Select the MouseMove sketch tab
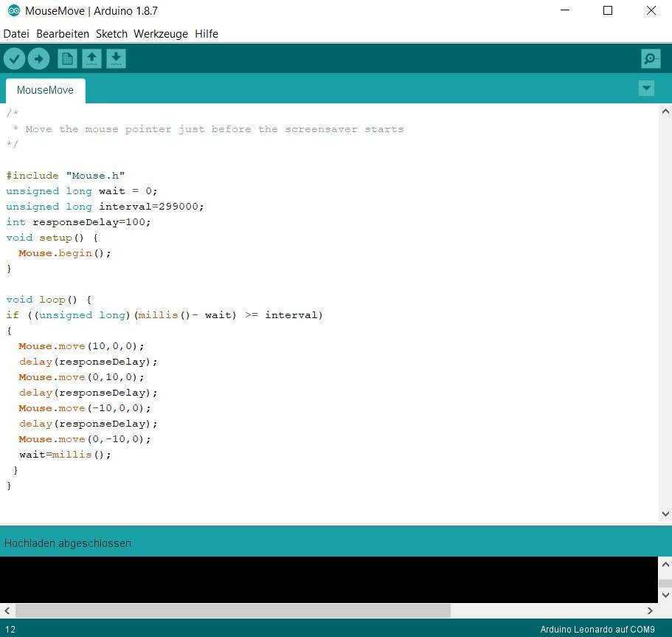This screenshot has height=637, width=672. coord(46,91)
